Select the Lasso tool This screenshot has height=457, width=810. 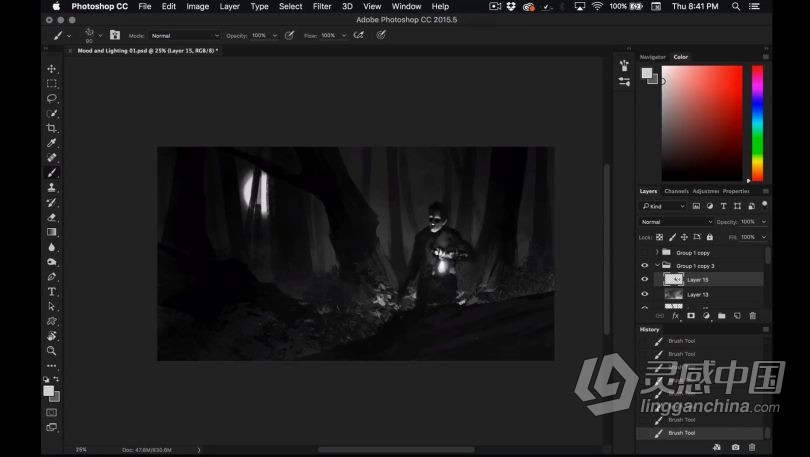coord(52,98)
